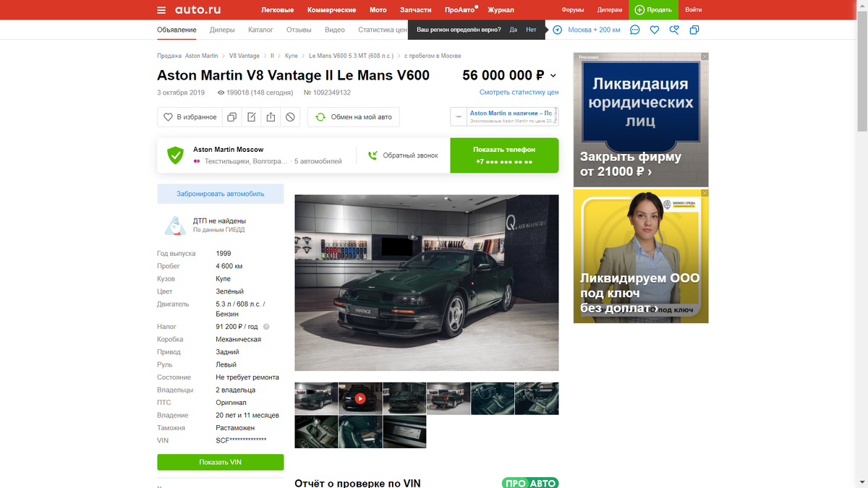Open the Ликвидируем ООО под ключ ad
The width and height of the screenshot is (868, 488).
click(641, 256)
